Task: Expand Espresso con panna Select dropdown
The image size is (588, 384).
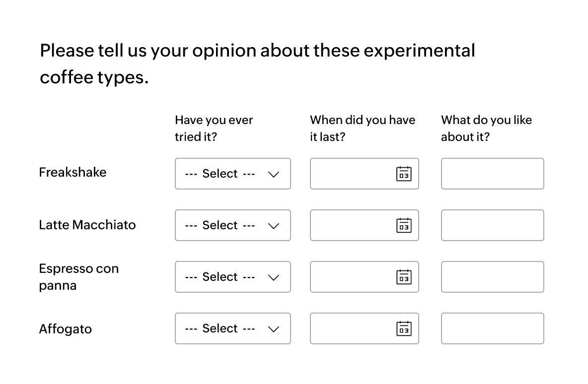Action: pos(233,277)
